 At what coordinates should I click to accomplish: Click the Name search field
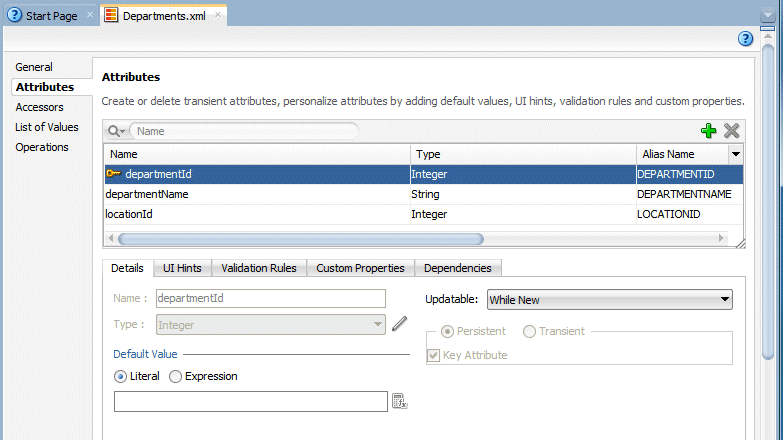click(x=245, y=131)
